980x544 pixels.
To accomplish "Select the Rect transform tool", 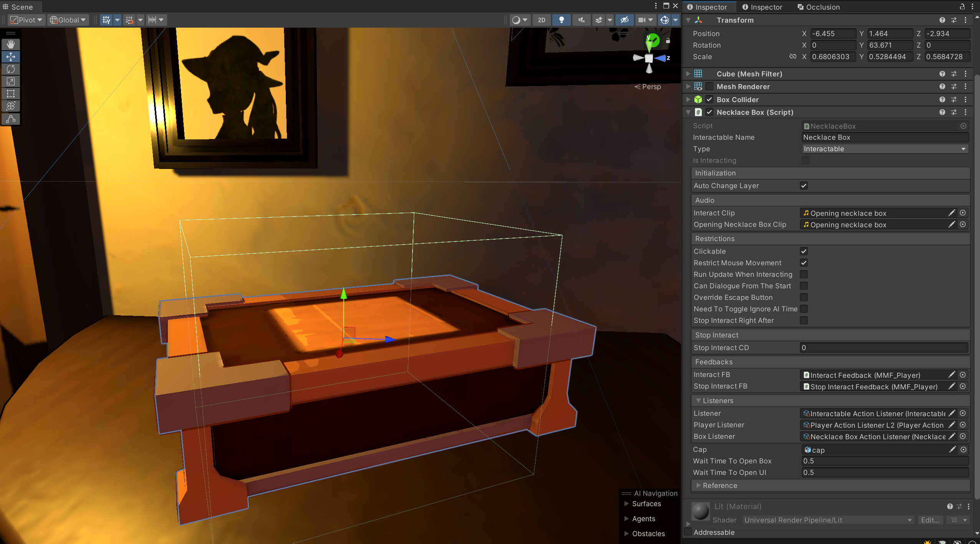I will [x=11, y=94].
